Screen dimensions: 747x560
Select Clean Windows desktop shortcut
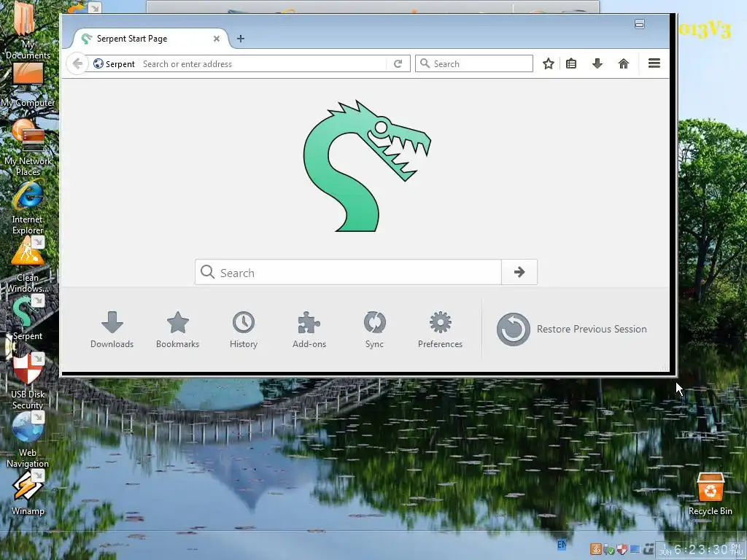click(x=28, y=265)
